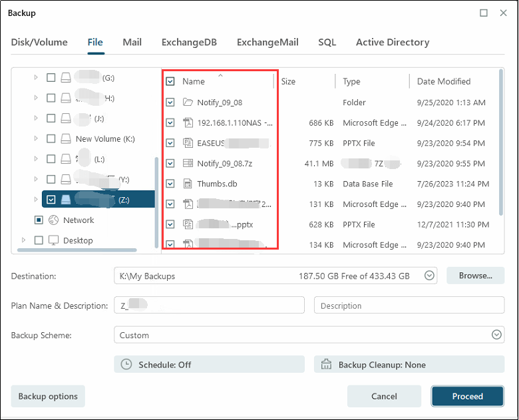Click the Description input field

(409, 306)
